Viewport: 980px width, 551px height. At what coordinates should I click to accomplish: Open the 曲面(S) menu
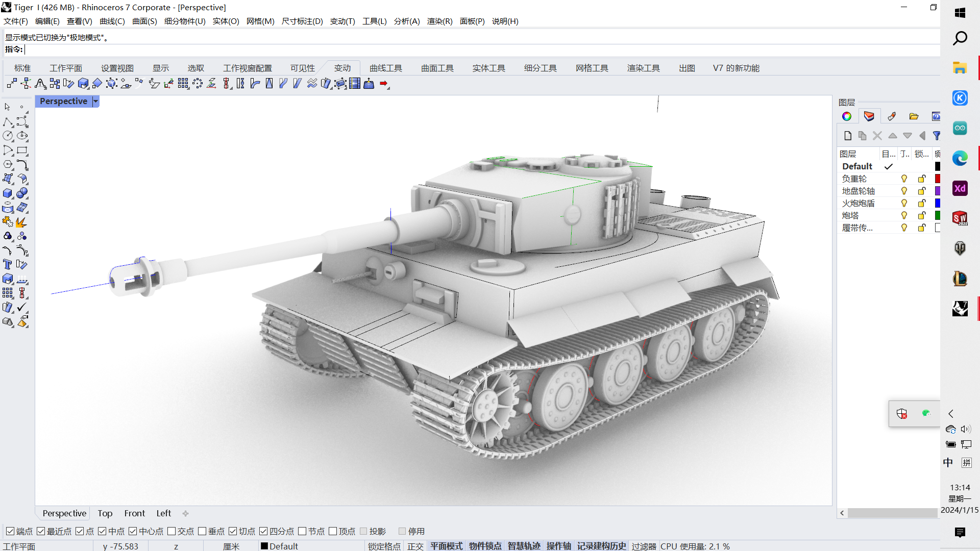[x=144, y=21]
